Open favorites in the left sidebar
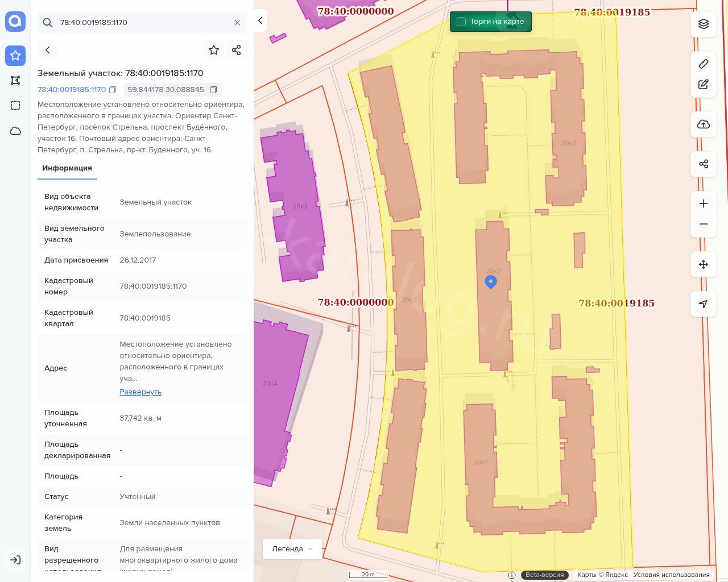This screenshot has width=728, height=582. pos(15,56)
